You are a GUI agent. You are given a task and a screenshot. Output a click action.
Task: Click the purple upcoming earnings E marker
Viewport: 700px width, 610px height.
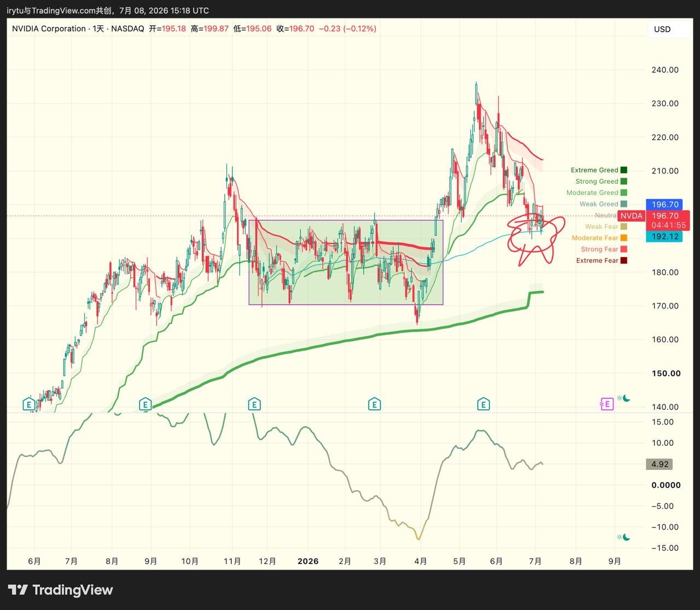(606, 404)
